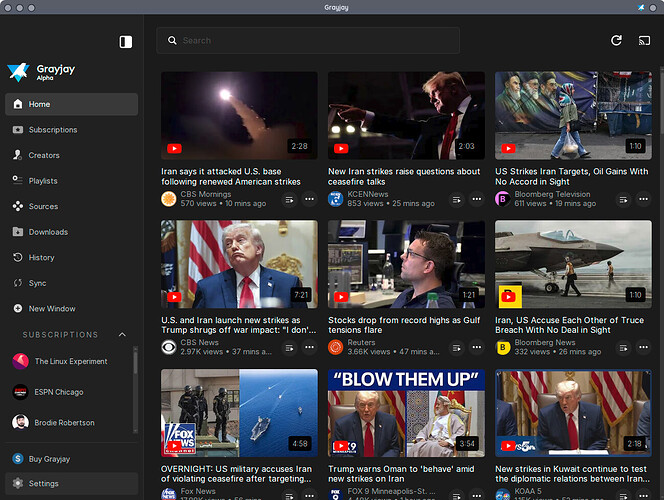The height and width of the screenshot is (500, 664).
Task: Open Trump warns Oman to 'behave' title
Action: 401,474
